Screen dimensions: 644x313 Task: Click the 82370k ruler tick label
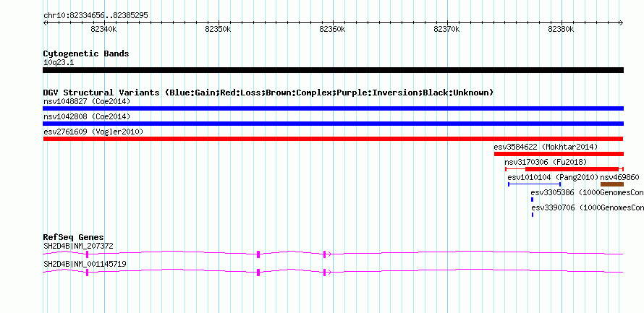click(x=446, y=29)
